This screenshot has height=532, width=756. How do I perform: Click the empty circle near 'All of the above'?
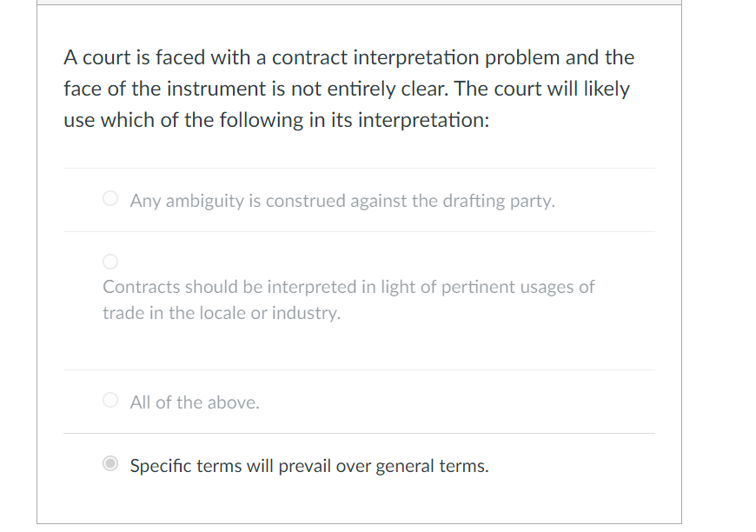pos(109,399)
